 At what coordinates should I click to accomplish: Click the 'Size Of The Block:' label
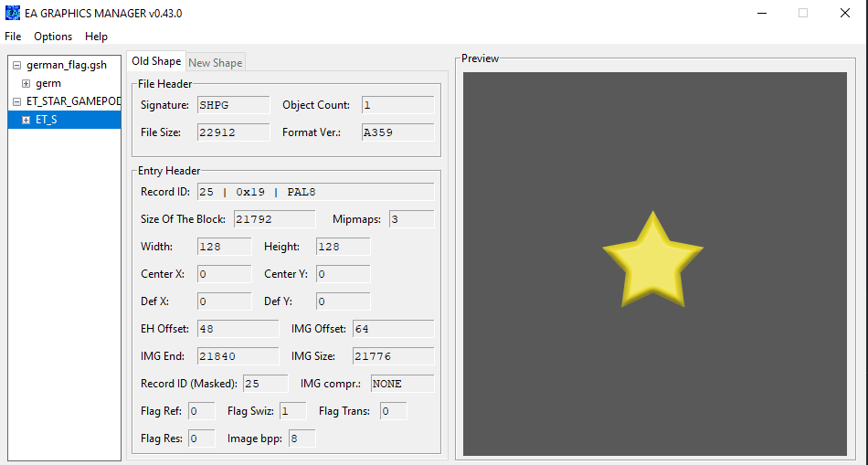point(184,219)
